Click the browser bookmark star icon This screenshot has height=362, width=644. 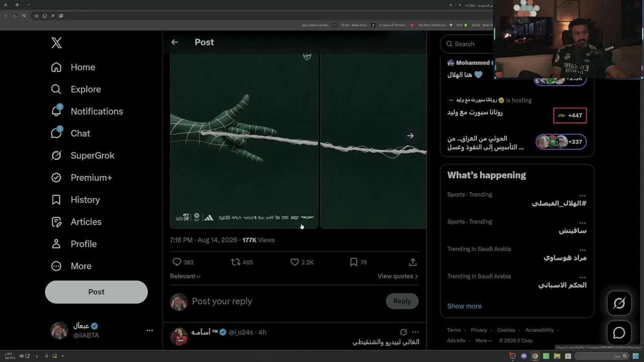(36, 16)
